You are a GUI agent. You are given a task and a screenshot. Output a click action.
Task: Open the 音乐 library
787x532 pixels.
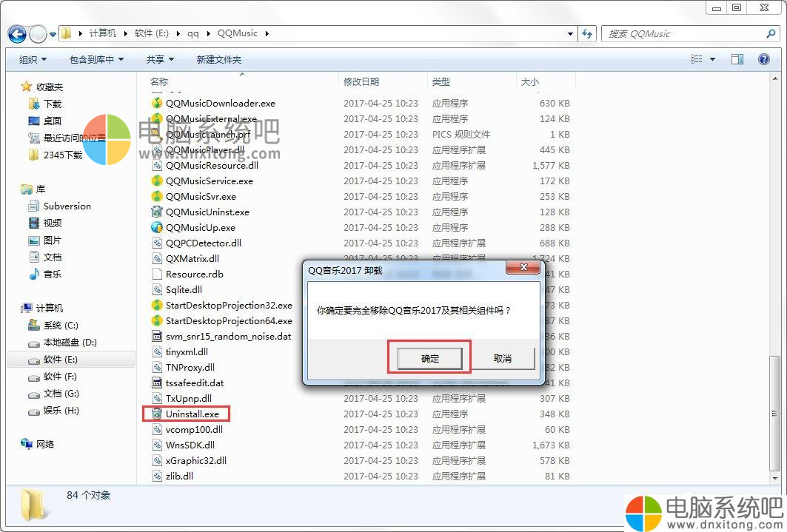[45, 275]
